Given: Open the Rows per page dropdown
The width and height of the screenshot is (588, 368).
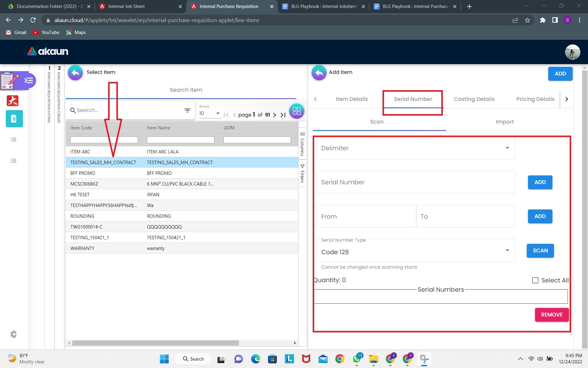Looking at the screenshot, I should (210, 113).
